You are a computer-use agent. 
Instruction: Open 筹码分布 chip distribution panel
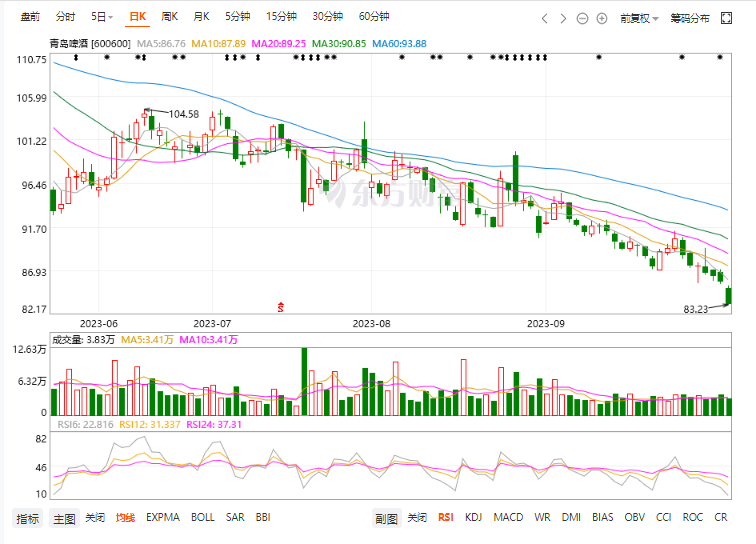coord(690,18)
